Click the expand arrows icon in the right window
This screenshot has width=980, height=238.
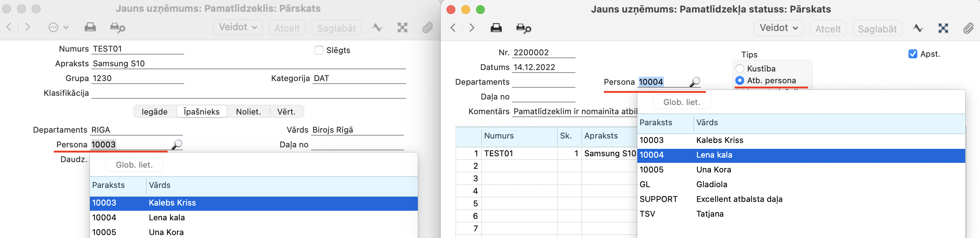[943, 28]
